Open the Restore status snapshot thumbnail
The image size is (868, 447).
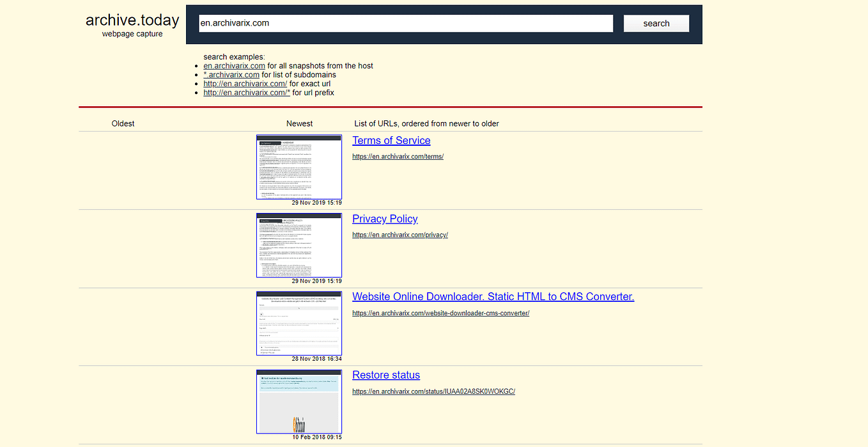[299, 402]
